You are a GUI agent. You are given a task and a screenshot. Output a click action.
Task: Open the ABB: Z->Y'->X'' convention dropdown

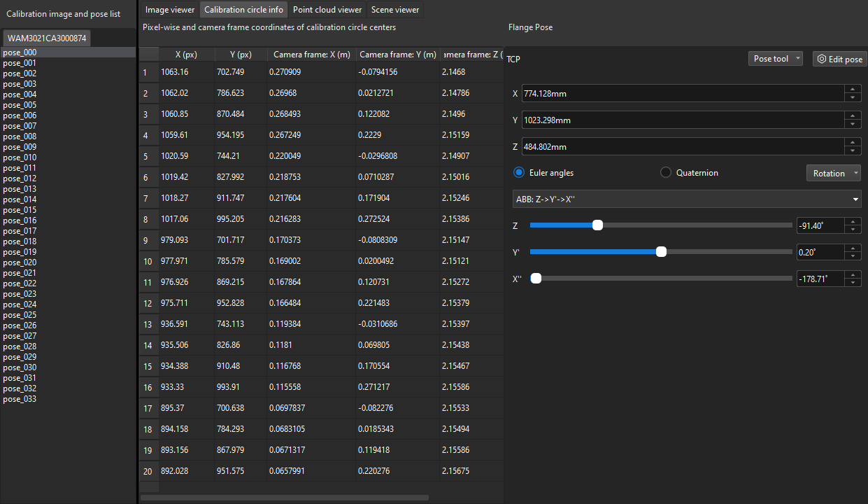686,199
